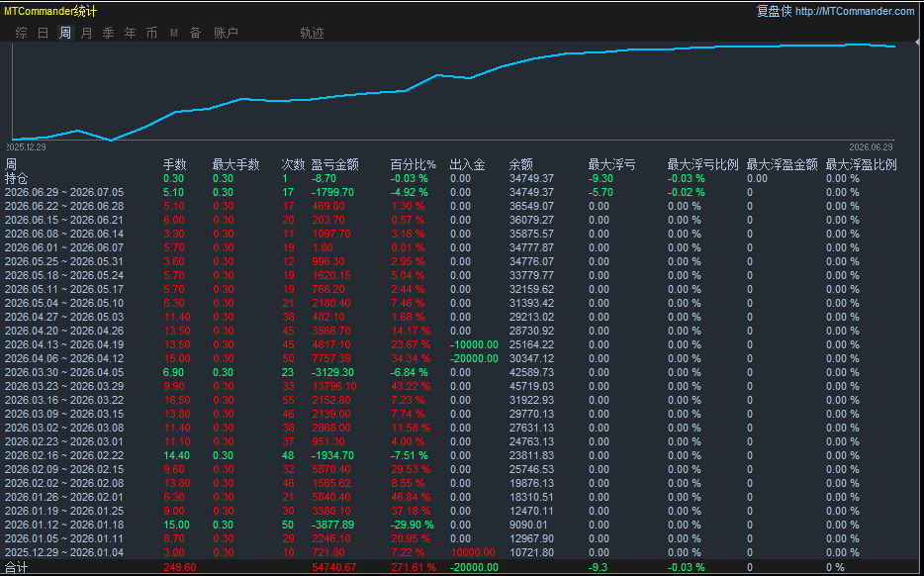Select the 月 monthly tab
The image size is (924, 576).
tap(87, 33)
